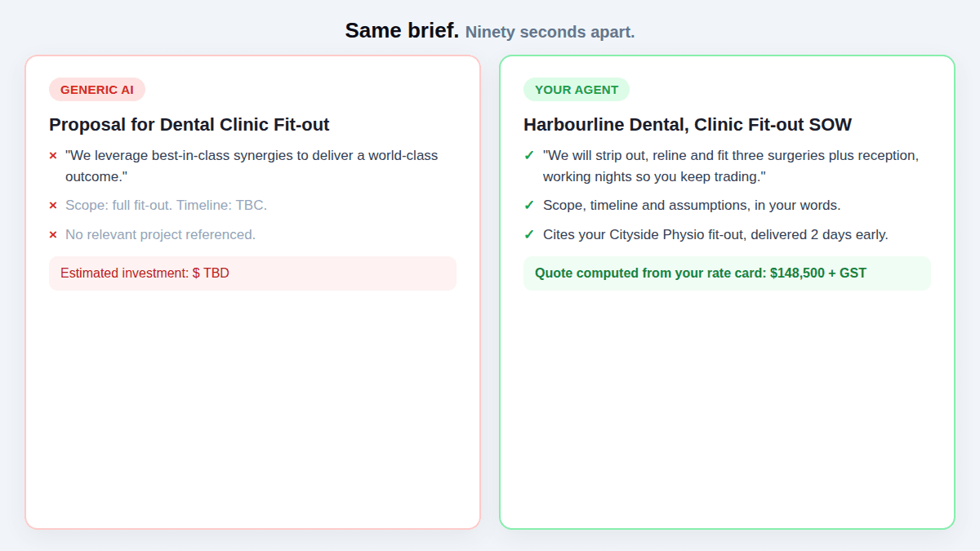Click the green checkmark next to Scope, timeline and assumptions

[x=529, y=205]
